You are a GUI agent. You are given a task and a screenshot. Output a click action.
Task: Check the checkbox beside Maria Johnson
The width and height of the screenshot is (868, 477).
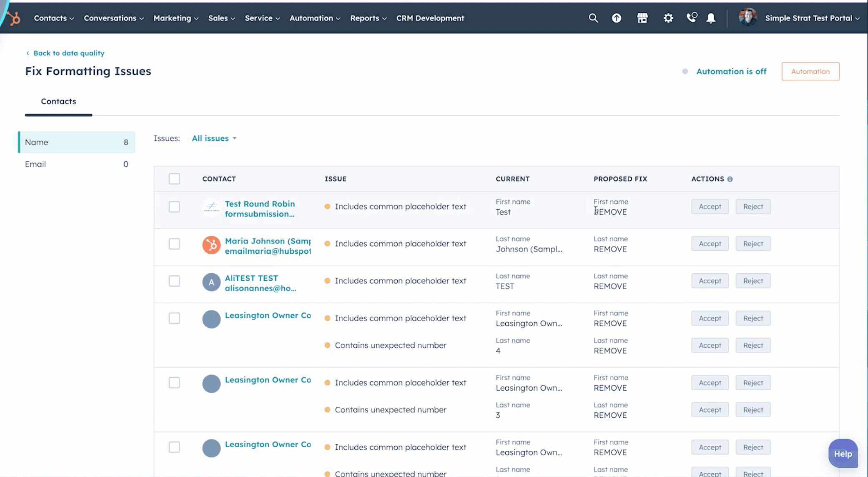point(174,244)
